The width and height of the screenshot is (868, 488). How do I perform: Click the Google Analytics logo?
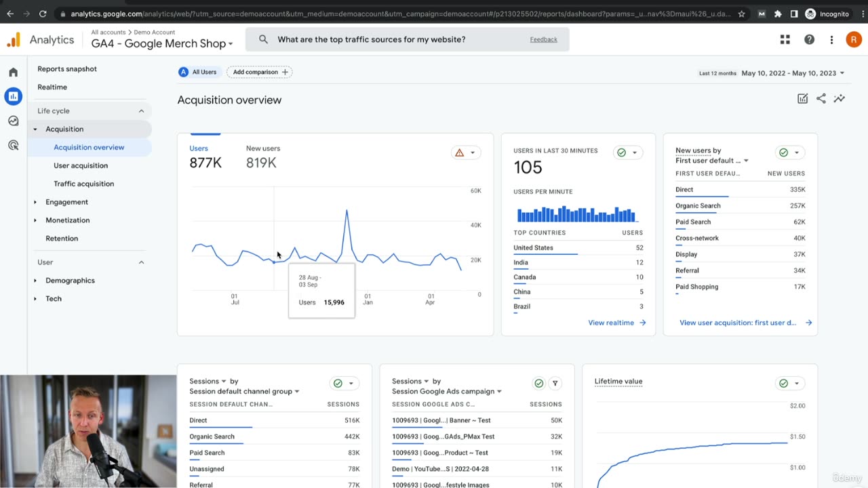(x=14, y=40)
